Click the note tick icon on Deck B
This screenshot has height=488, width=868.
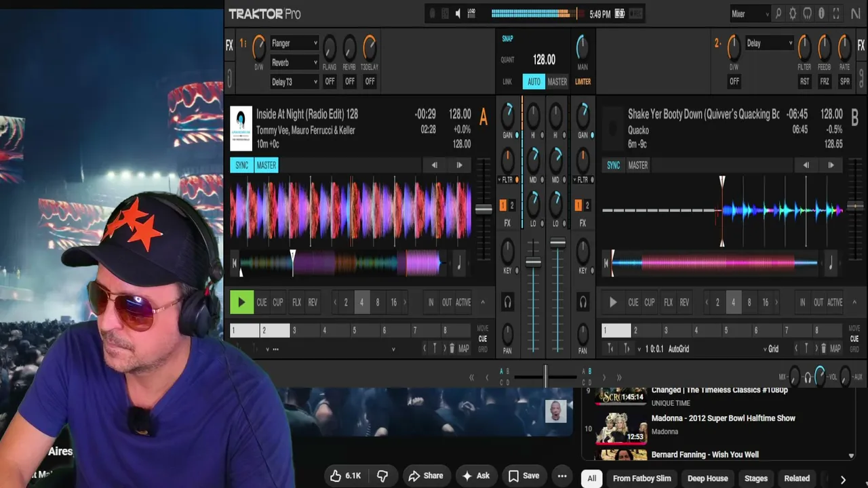click(x=831, y=263)
